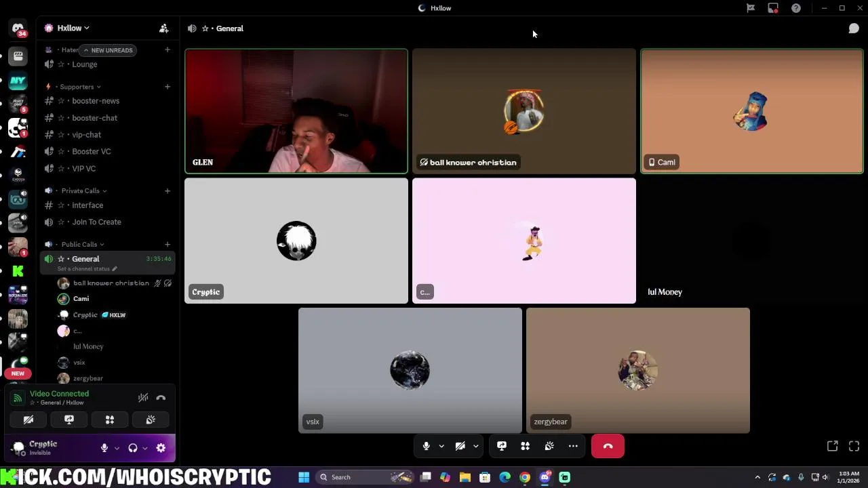
Task: Toggle camera in call control bar
Action: point(460,446)
